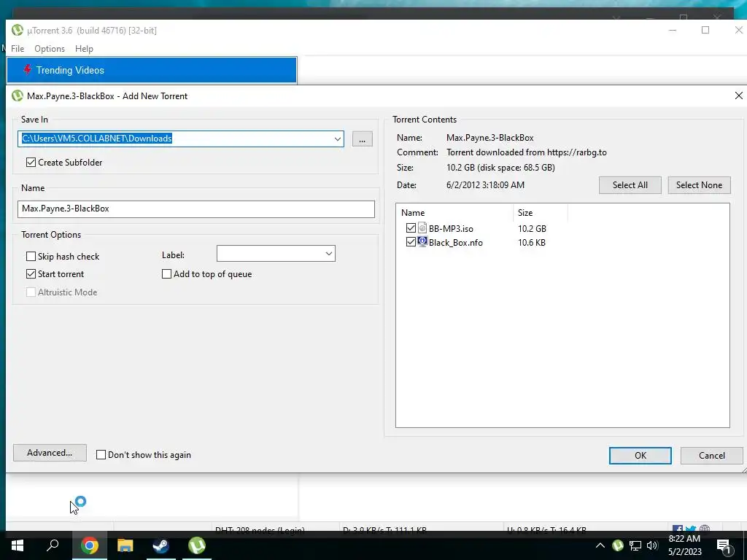Click Select None button

[699, 185]
